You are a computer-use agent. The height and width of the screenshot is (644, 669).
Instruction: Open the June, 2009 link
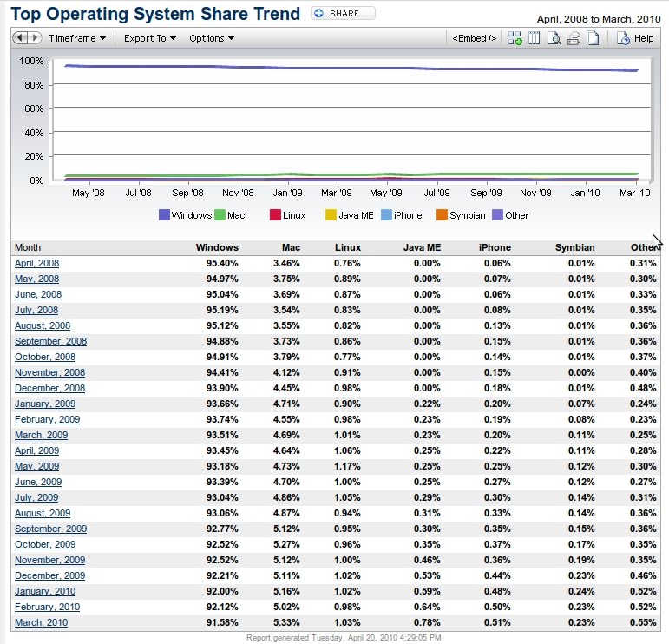38,482
